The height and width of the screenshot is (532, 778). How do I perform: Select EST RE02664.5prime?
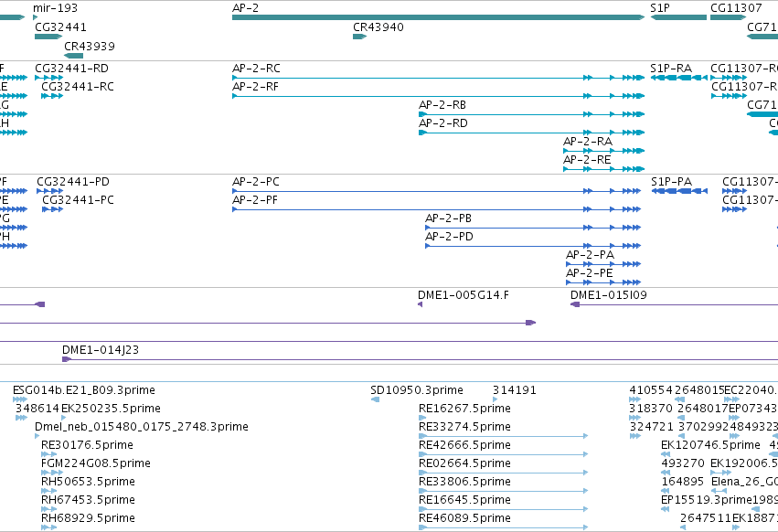pos(504,473)
